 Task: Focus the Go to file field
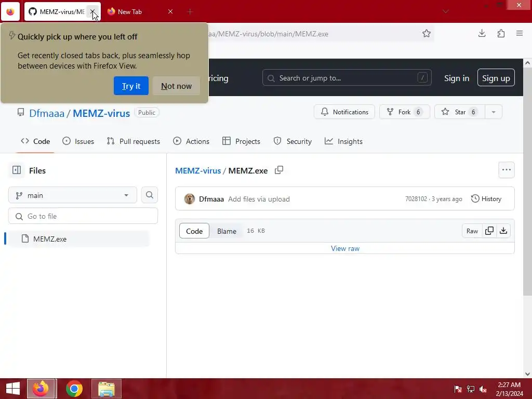pos(83,216)
